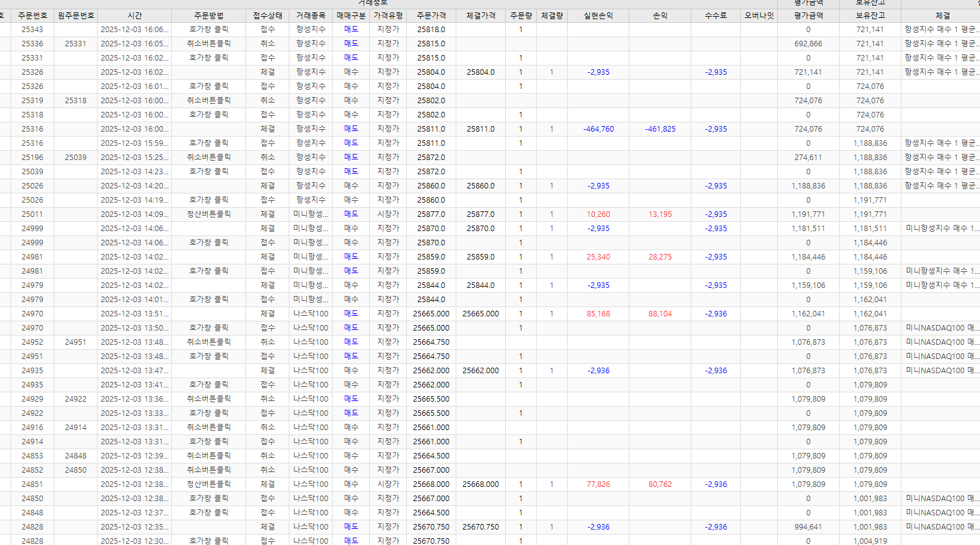Click order number 24851 cell
Image resolution: width=980 pixels, height=545 pixels.
32,484
